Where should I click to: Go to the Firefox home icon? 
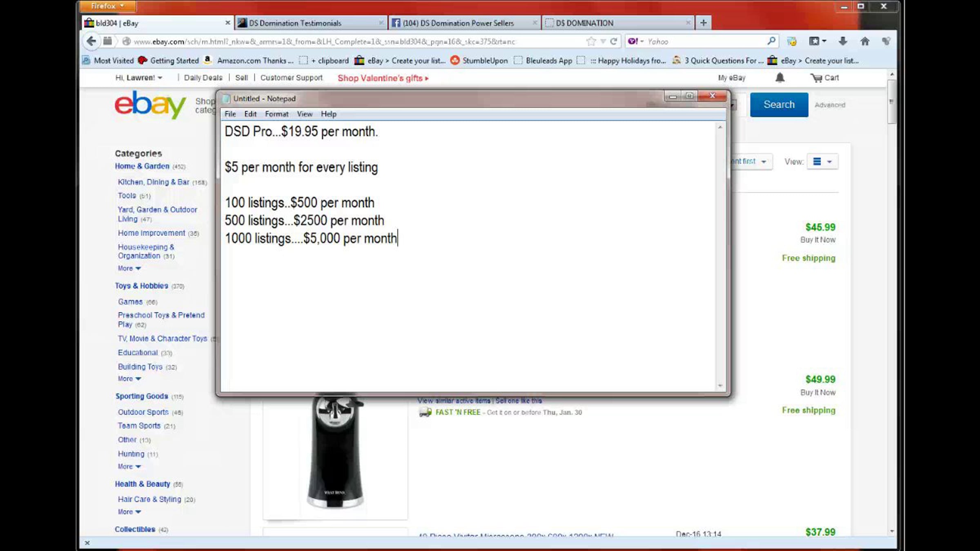(x=864, y=41)
